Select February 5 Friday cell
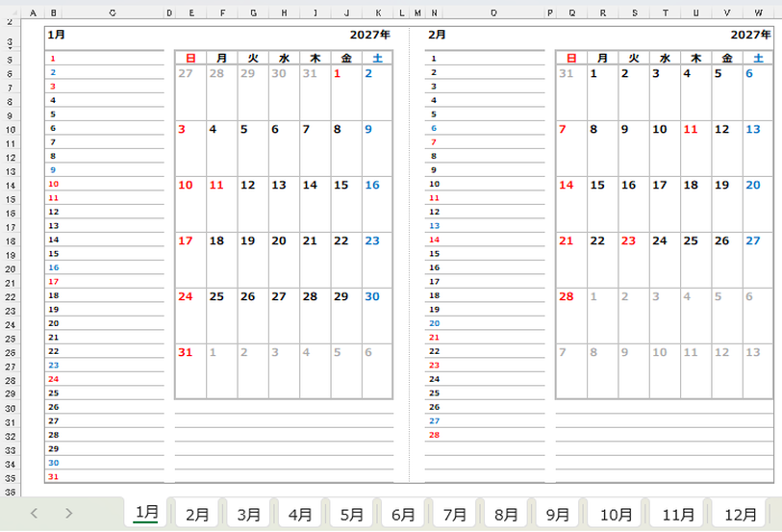The image size is (782, 532). tap(727, 92)
